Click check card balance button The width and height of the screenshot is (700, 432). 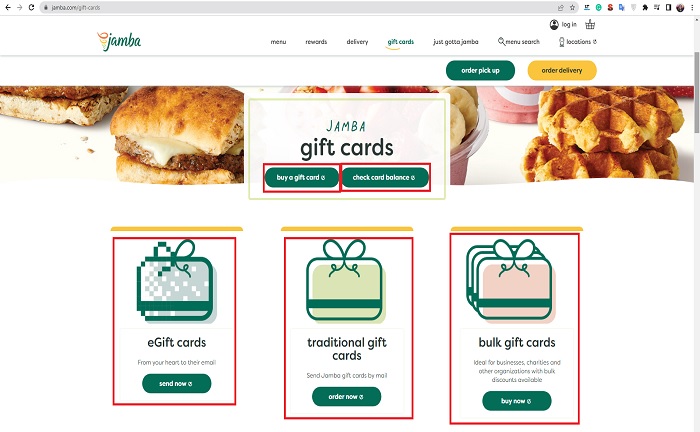point(385,177)
